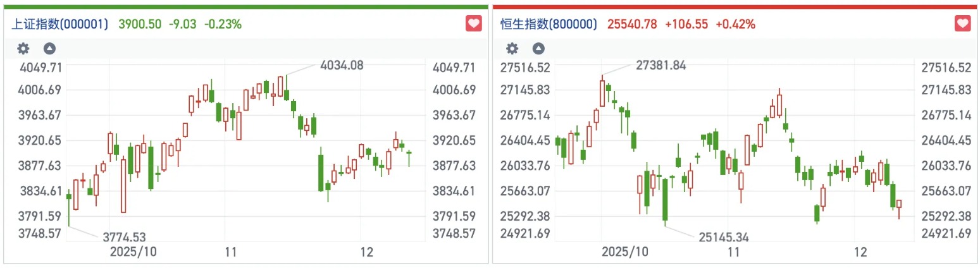Click the 3774.53 low marker label
This screenshot has height=268, width=980.
coord(125,238)
